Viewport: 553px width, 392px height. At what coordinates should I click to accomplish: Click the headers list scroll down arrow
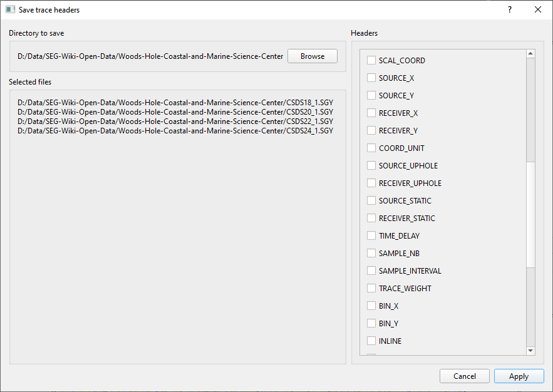(531, 351)
